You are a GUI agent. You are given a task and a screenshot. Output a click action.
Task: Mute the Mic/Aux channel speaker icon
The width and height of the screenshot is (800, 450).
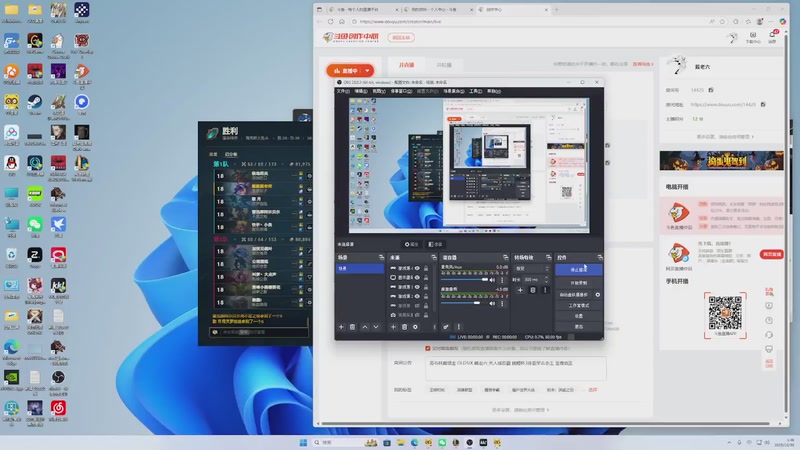coord(492,280)
